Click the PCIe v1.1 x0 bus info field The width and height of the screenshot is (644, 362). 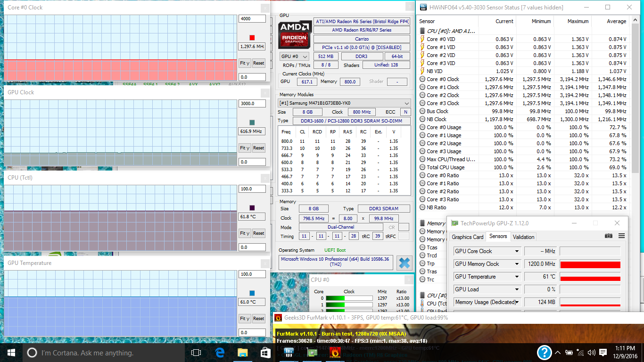(x=362, y=48)
